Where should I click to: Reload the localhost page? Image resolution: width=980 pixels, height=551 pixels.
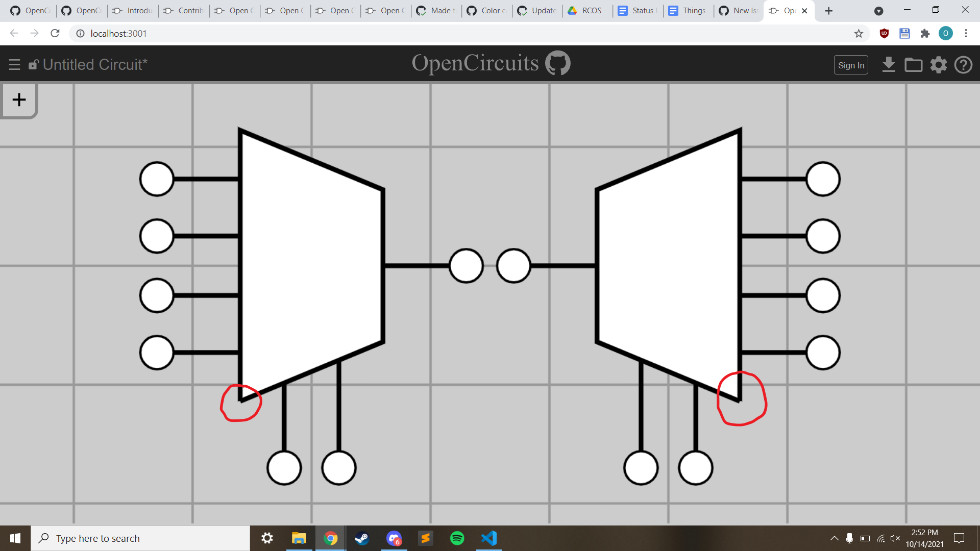(55, 33)
